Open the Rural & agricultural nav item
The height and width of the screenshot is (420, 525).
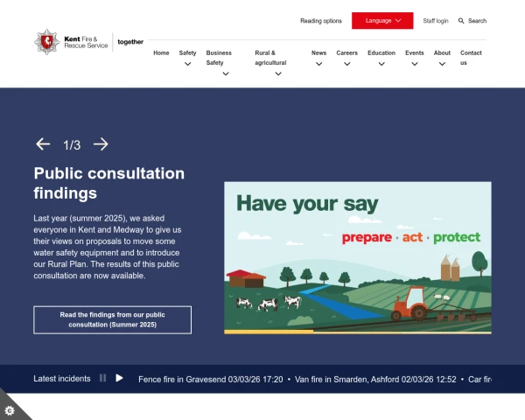click(x=270, y=58)
